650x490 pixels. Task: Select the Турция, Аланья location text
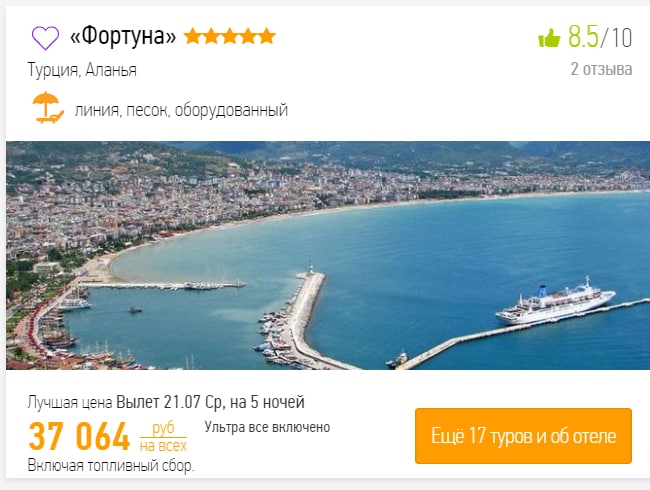click(82, 70)
